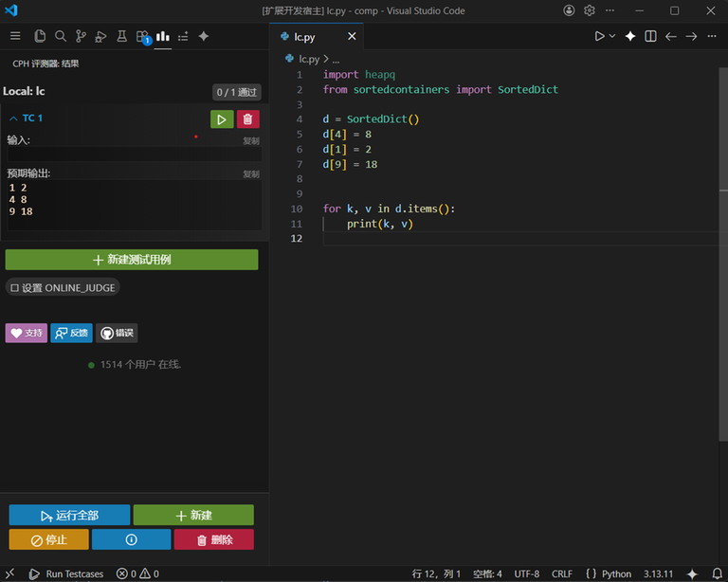Click the orange Stop button
The width and height of the screenshot is (728, 582).
tap(48, 539)
